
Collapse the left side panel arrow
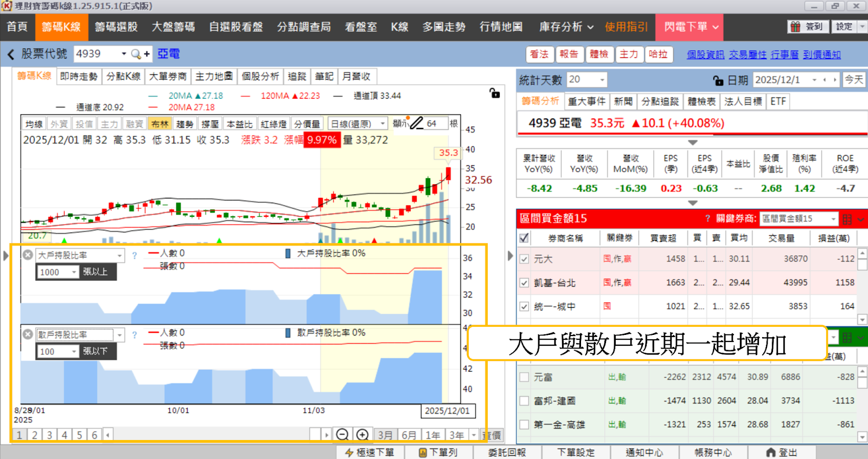click(6, 255)
